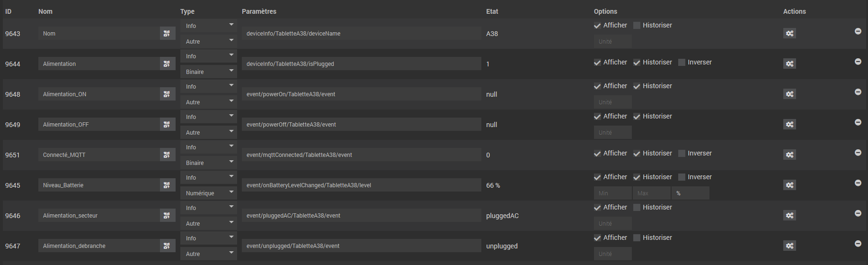
Task: Open the Binaire subtype dropdown for Alimentation
Action: 208,72
